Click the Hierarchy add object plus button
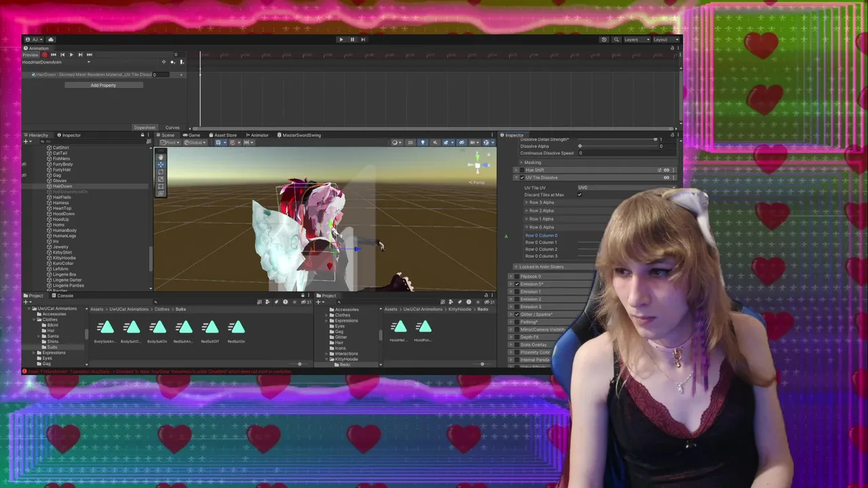The width and height of the screenshot is (868, 488). tap(26, 142)
